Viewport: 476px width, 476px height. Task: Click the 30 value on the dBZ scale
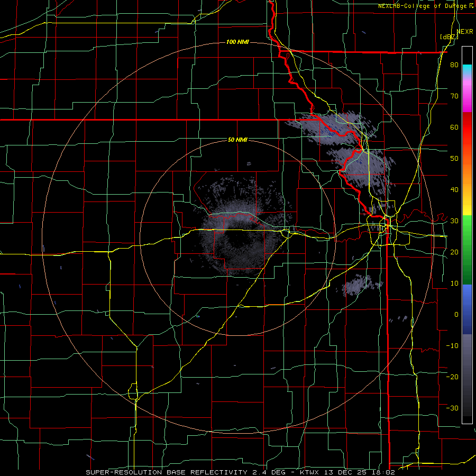tap(454, 221)
